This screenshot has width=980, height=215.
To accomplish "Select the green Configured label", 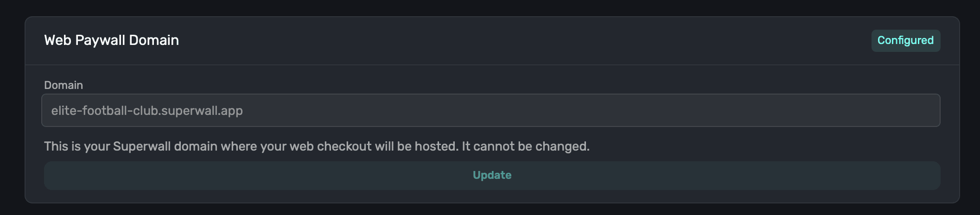I will pyautogui.click(x=905, y=40).
